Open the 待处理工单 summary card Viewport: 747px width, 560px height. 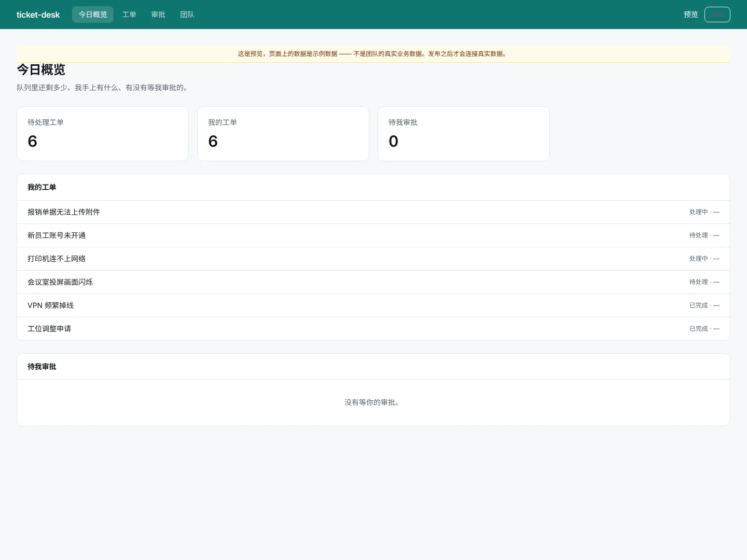tap(103, 134)
